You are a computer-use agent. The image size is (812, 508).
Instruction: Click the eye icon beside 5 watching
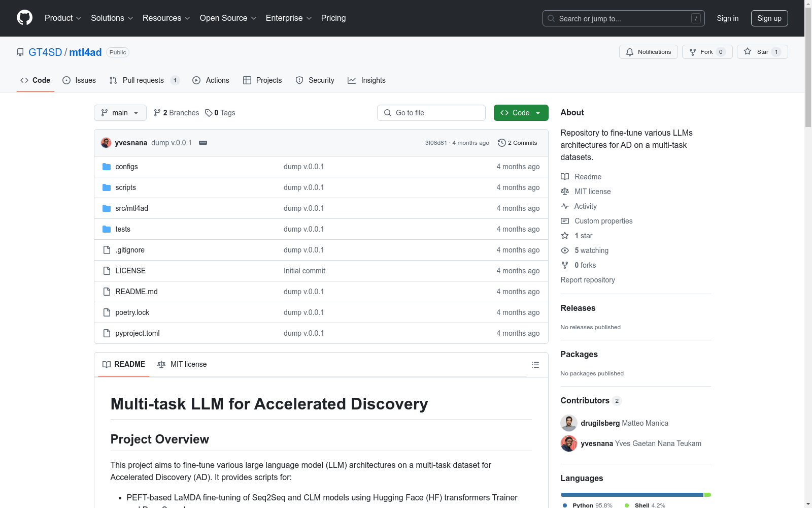(565, 250)
